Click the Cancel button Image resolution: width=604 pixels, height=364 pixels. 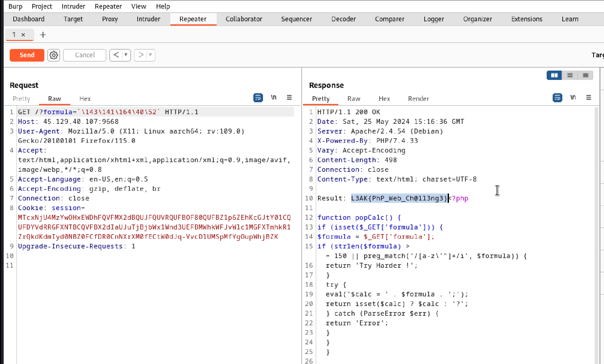(x=85, y=55)
